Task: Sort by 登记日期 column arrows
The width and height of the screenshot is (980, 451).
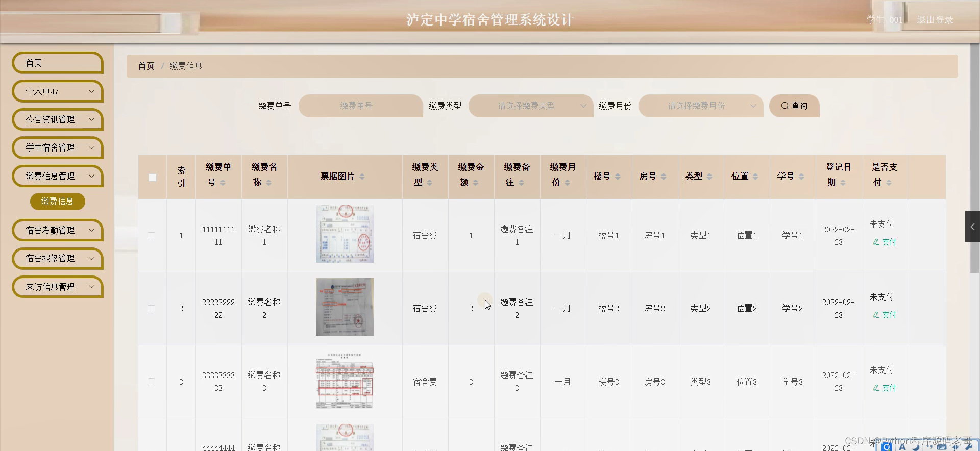Action: 843,183
